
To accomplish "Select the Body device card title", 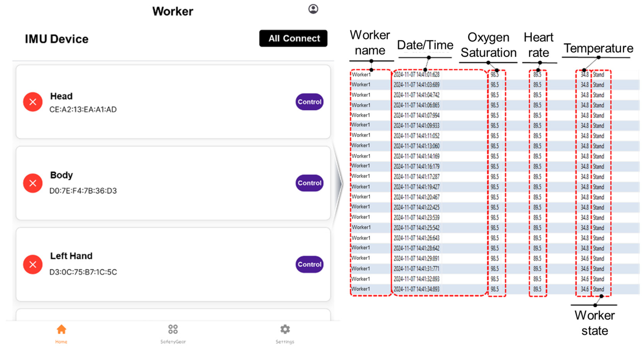I will click(x=62, y=175).
